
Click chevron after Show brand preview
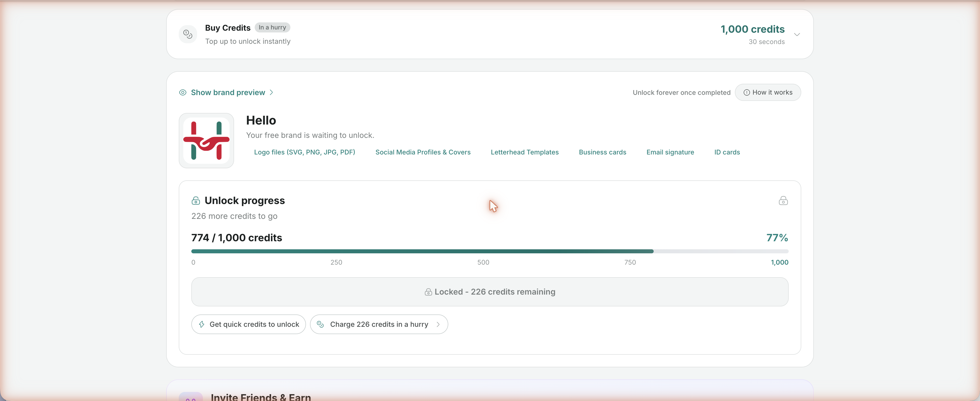271,93
